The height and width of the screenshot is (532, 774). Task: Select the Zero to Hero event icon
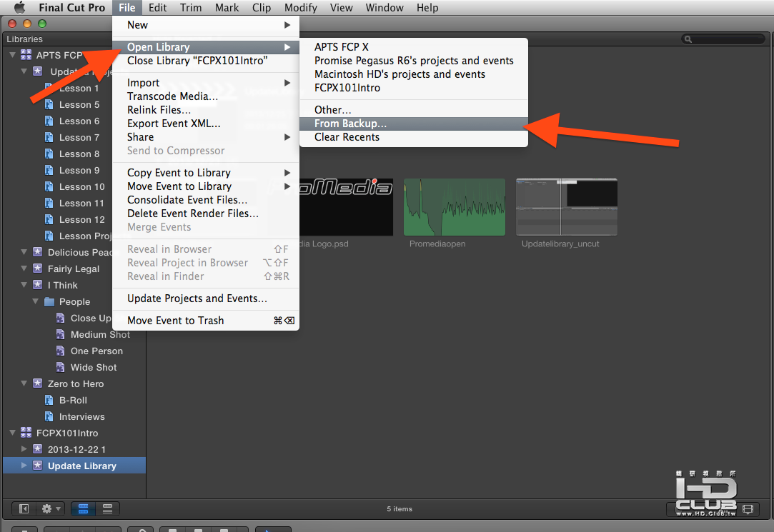[x=37, y=383]
